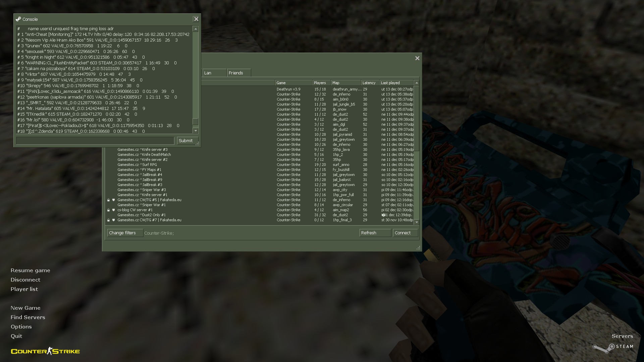Click the console command input field
Screen dimensions: 644x362
[x=95, y=141]
